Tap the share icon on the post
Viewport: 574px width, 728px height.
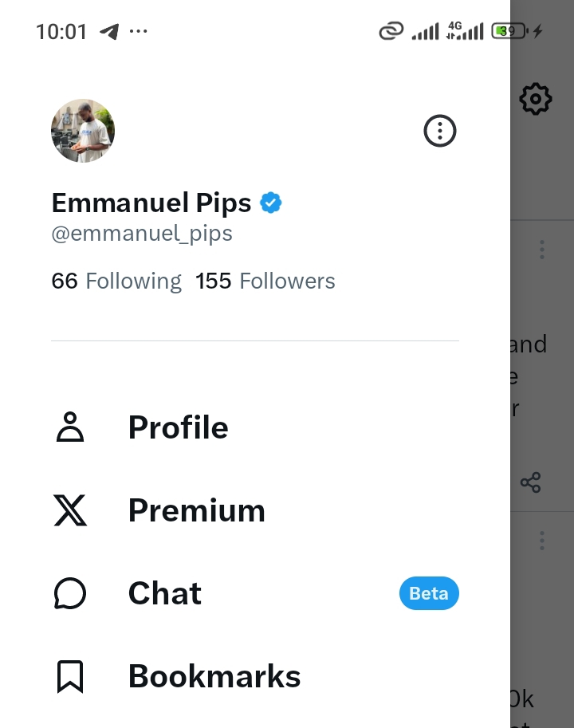531,482
